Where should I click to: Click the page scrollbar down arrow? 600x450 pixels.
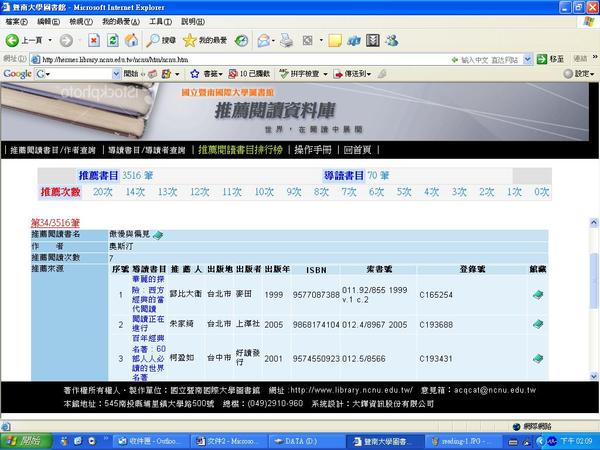click(593, 377)
